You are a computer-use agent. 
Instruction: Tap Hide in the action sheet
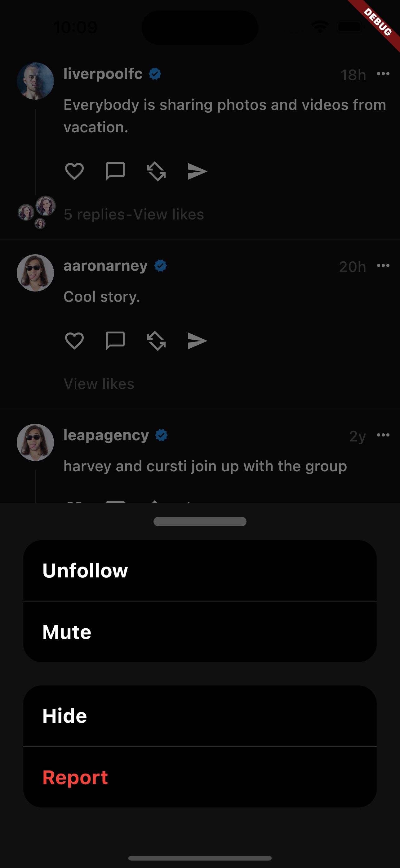coord(200,716)
